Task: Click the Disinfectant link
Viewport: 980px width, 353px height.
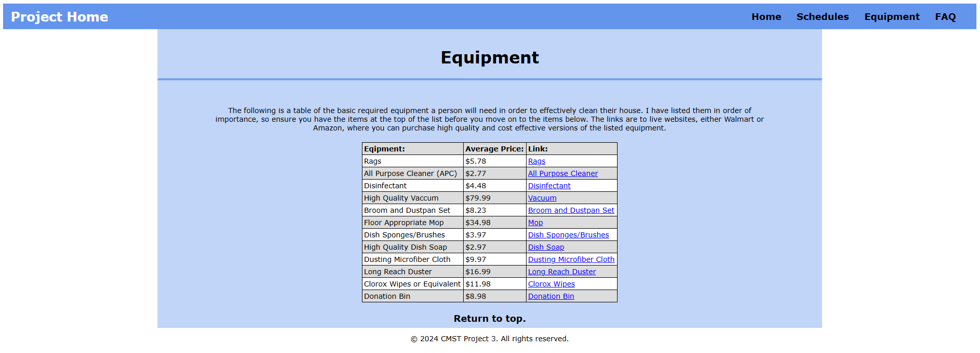Action: pyautogui.click(x=549, y=186)
